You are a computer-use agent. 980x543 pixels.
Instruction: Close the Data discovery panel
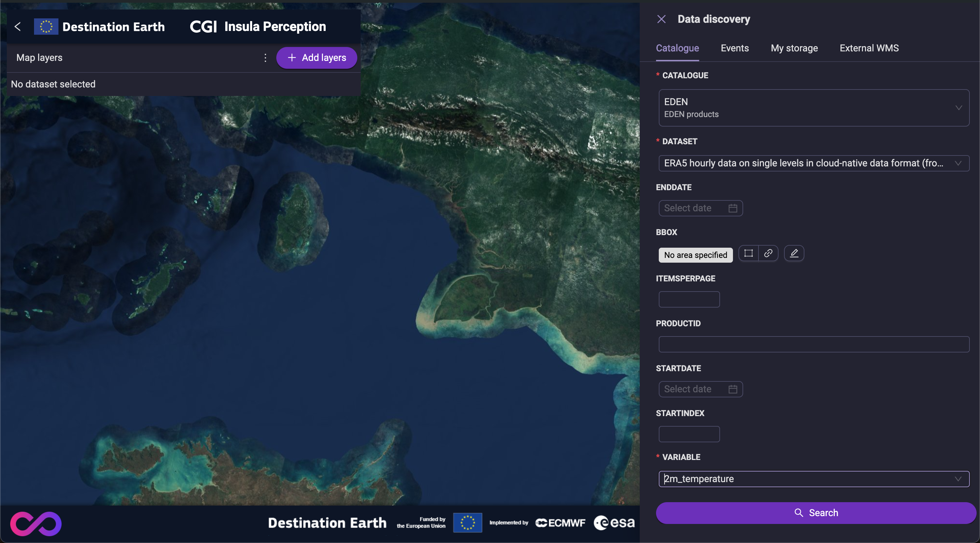coord(661,19)
